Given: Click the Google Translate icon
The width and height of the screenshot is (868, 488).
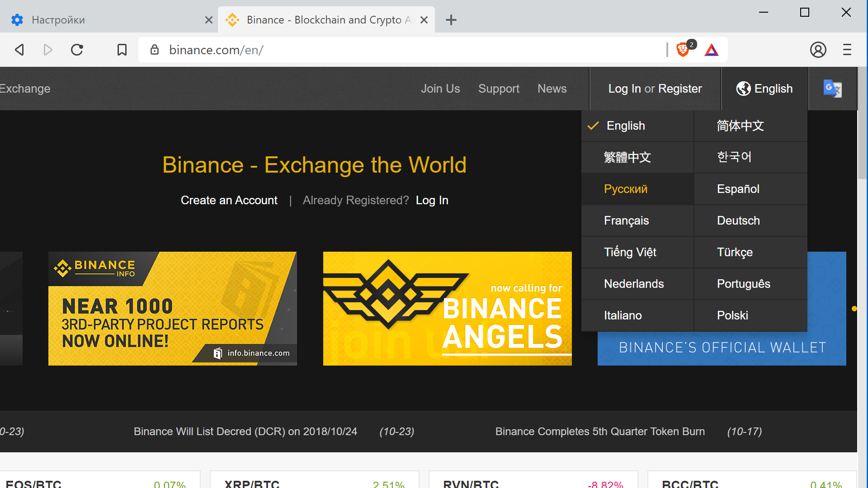Looking at the screenshot, I should point(833,89).
